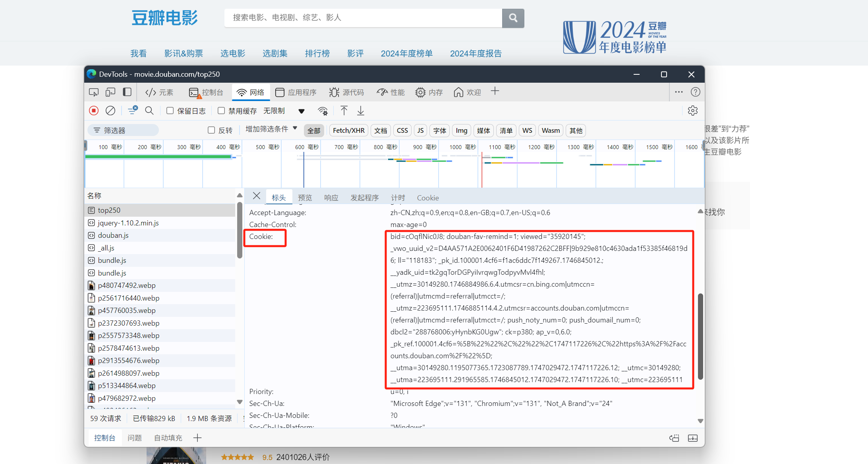
Task: Open the Cookie tab in request details
Action: [427, 198]
